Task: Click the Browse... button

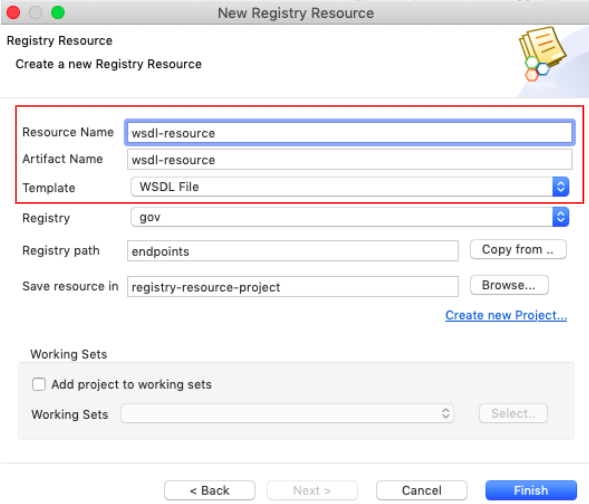Action: pyautogui.click(x=509, y=285)
